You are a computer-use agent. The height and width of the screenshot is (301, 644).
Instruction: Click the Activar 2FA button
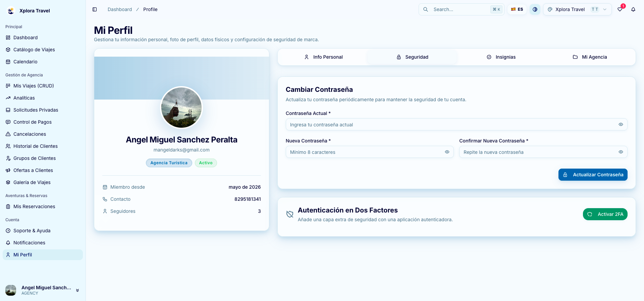pos(605,214)
